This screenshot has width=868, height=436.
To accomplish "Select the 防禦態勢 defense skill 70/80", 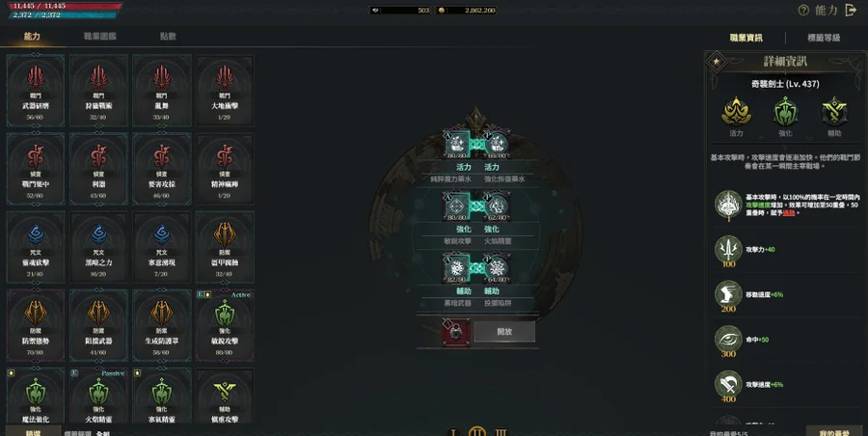I will (36, 325).
